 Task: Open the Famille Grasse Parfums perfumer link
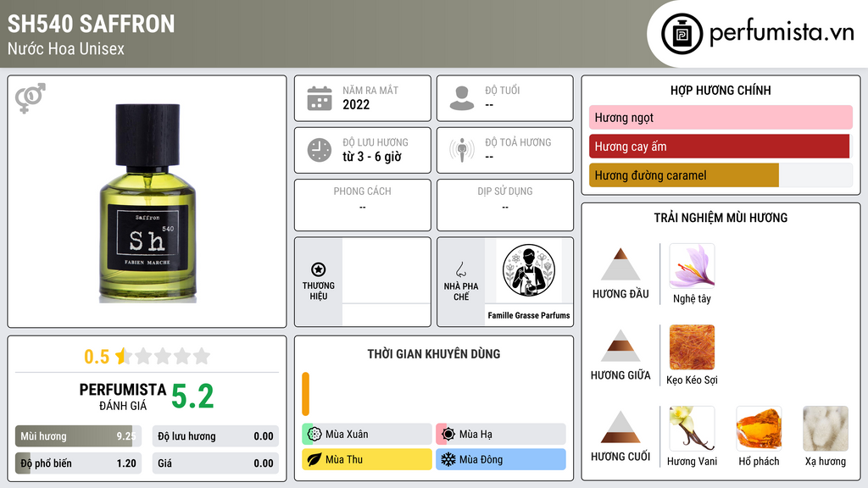click(529, 315)
